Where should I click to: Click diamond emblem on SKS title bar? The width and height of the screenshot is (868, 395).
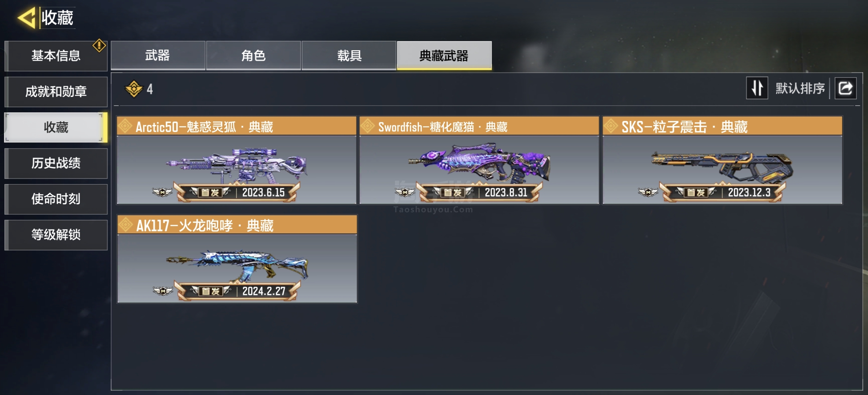(610, 127)
